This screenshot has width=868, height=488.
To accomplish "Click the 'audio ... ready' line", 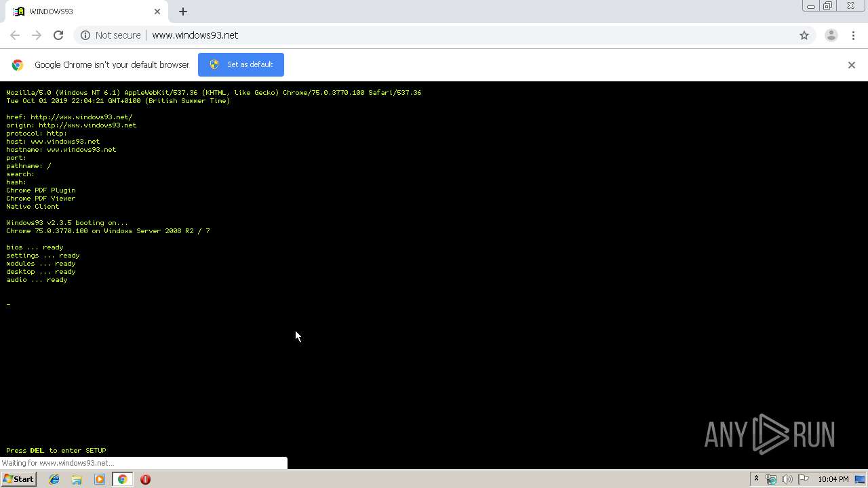I will (37, 279).
